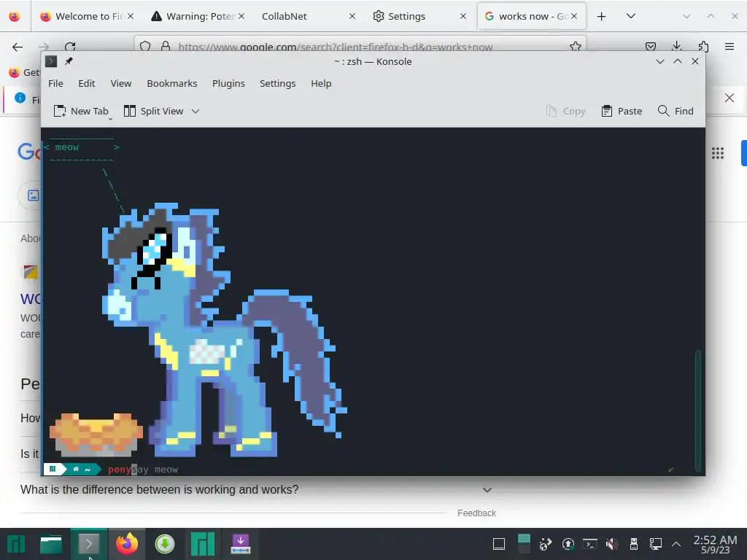Click the Google image search icon
Image resolution: width=747 pixels, height=560 pixels.
click(33, 195)
